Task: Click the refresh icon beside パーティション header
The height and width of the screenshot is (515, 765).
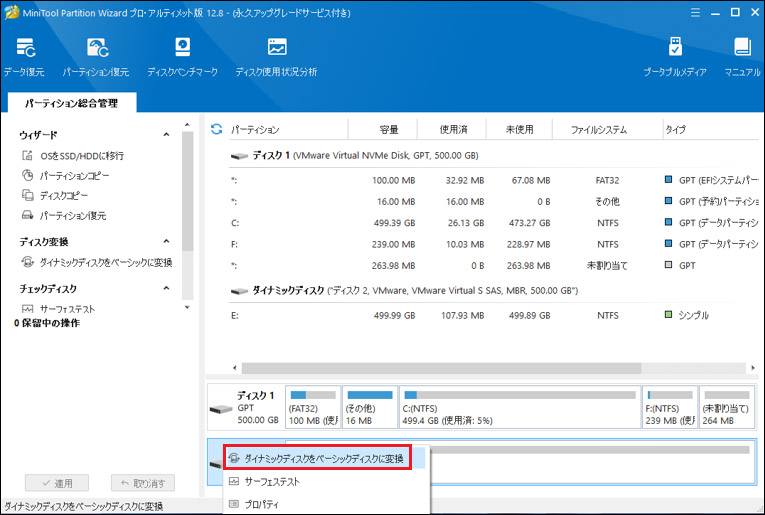Action: click(x=216, y=129)
